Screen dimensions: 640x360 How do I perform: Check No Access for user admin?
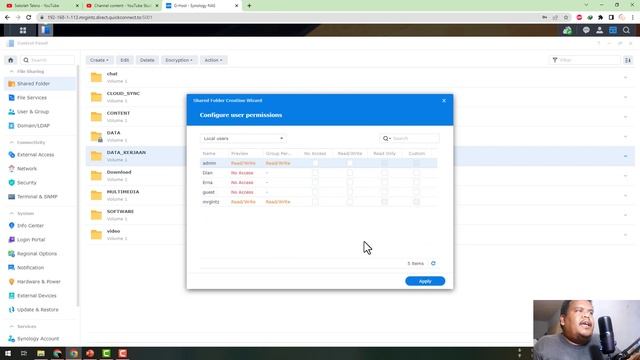(x=315, y=163)
